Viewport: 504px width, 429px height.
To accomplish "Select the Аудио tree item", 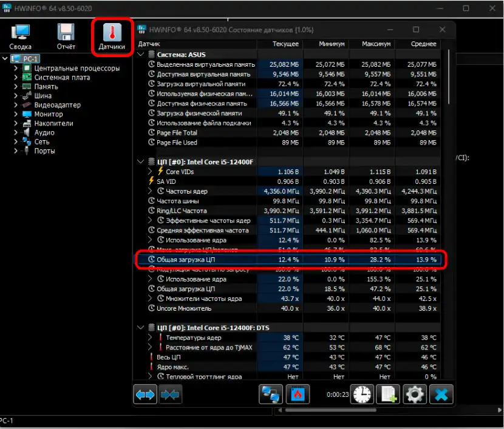I will [x=44, y=133].
